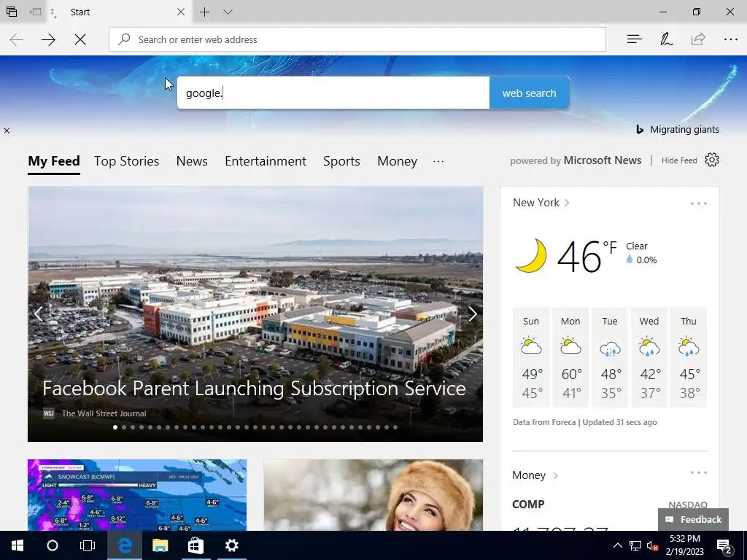Open the Feedback button
The height and width of the screenshot is (560, 747).
693,519
